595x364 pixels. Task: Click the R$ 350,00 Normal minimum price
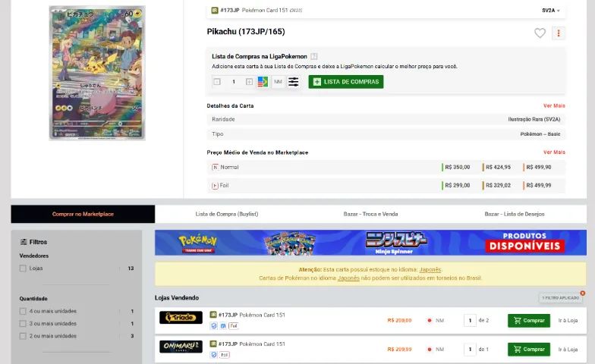tap(457, 167)
